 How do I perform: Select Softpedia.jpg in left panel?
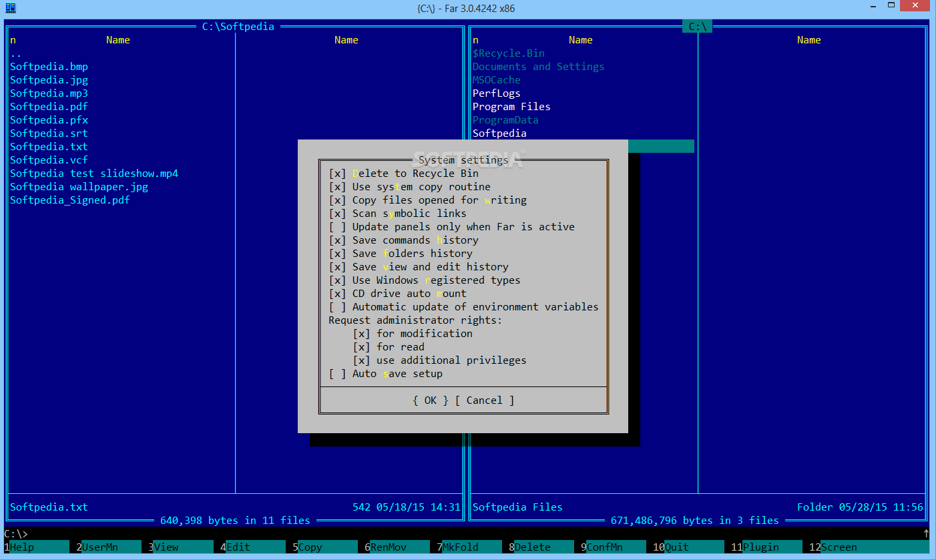(x=49, y=80)
